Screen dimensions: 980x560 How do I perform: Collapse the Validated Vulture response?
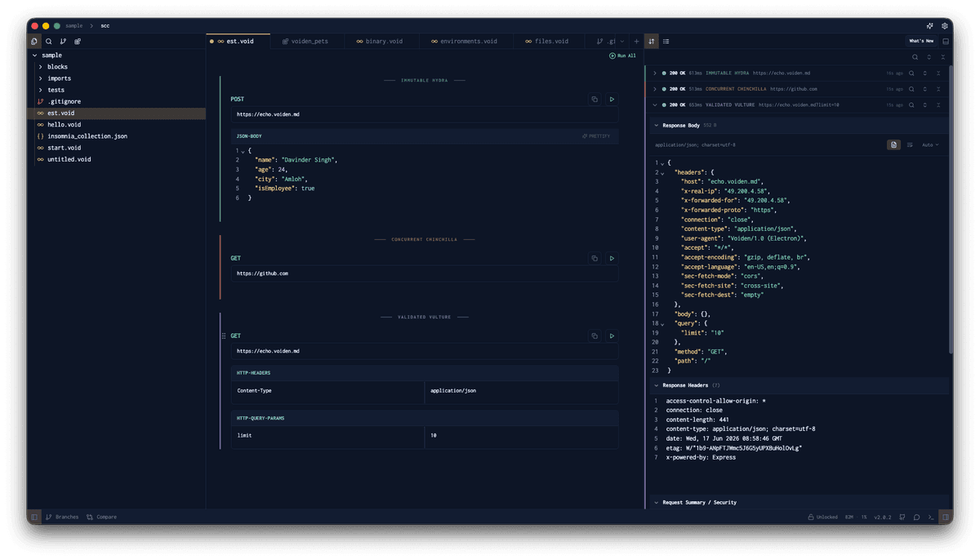655,104
